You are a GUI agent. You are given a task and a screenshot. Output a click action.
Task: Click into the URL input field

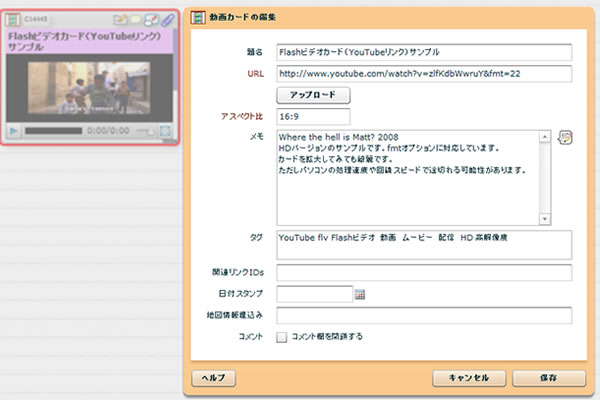click(423, 73)
